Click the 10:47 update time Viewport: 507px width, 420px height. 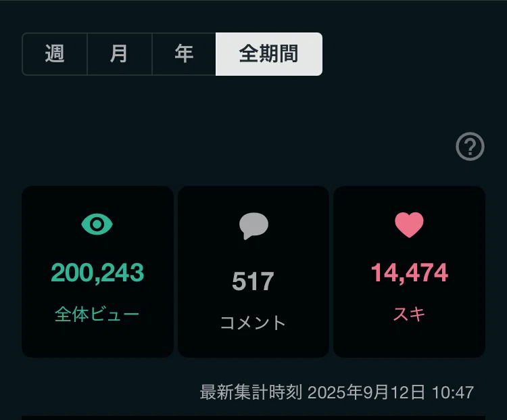tap(453, 392)
